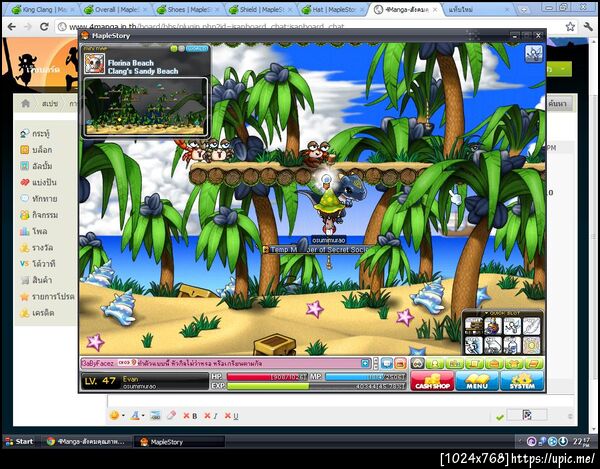Bookmark page with star icon
Image resolution: width=600 pixels, height=469 pixels.
[x=570, y=26]
